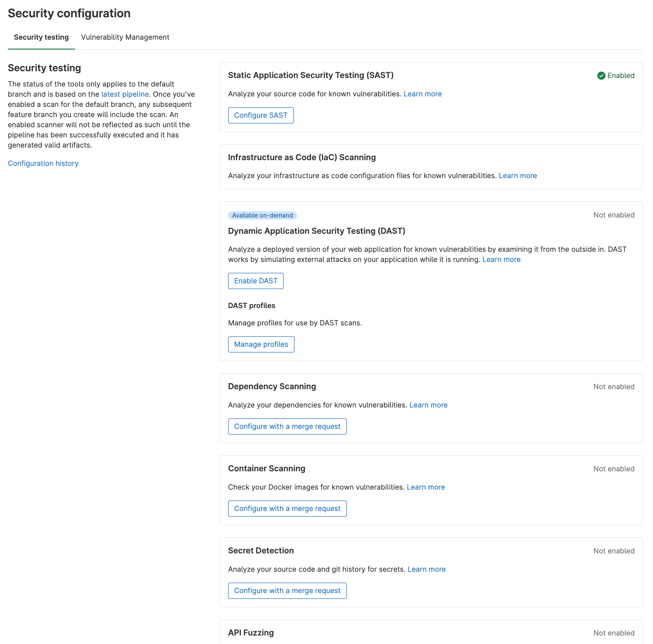
Task: Click the DAST Not enabled status label
Action: [614, 215]
